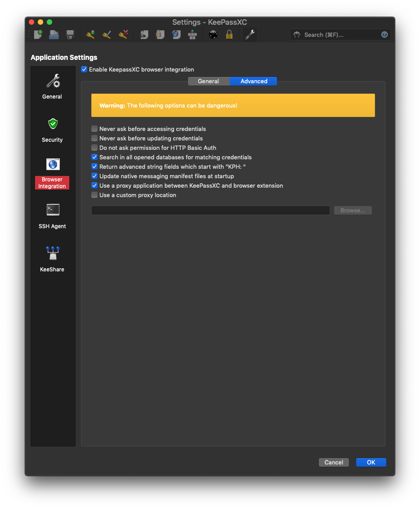Open the Settings wrench toolbar icon
Image resolution: width=420 pixels, height=509 pixels.
pyautogui.click(x=250, y=34)
